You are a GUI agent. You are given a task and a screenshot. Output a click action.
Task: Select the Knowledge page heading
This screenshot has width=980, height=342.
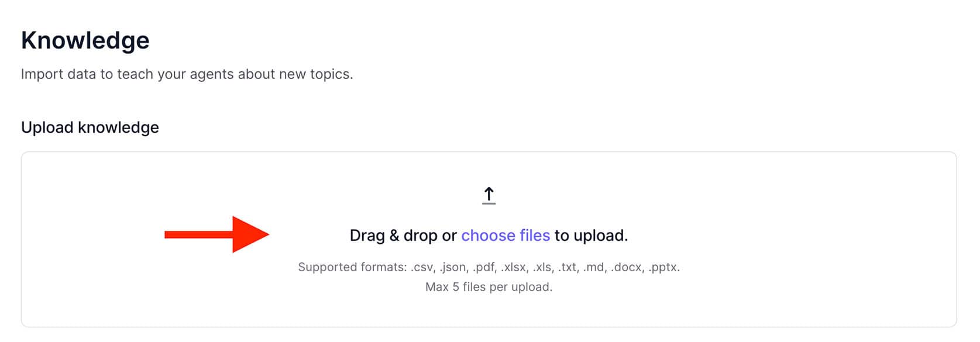point(85,40)
